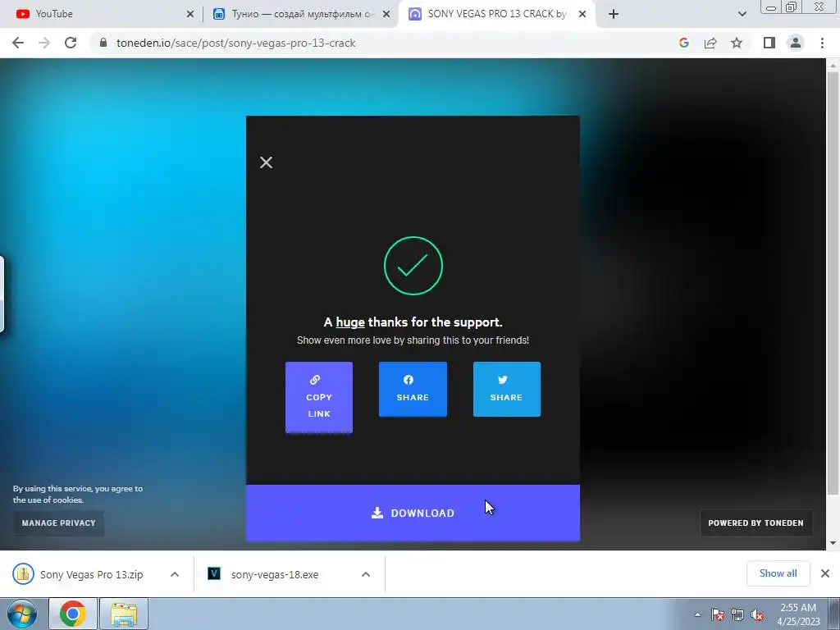Image resolution: width=840 pixels, height=630 pixels.
Task: Close the thank-you dialog with the X icon
Action: [x=267, y=162]
